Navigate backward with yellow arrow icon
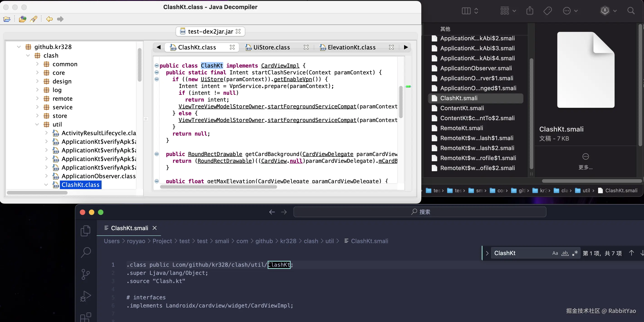 click(x=49, y=19)
